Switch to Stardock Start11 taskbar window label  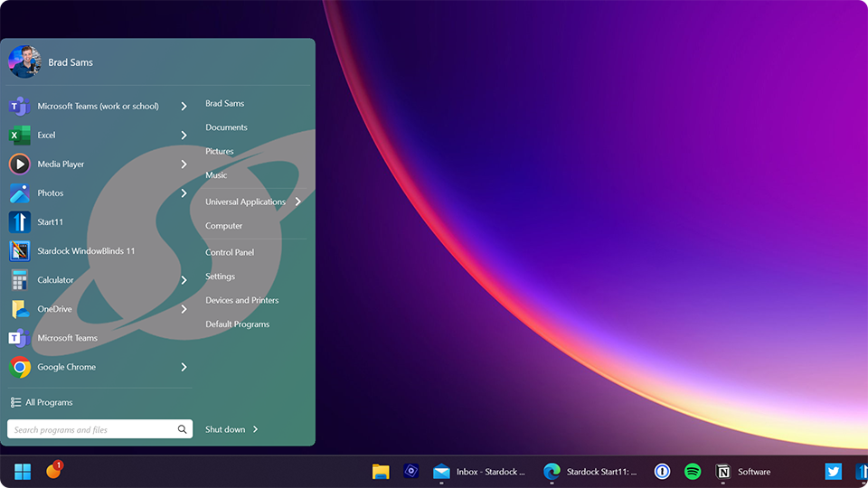pyautogui.click(x=602, y=472)
